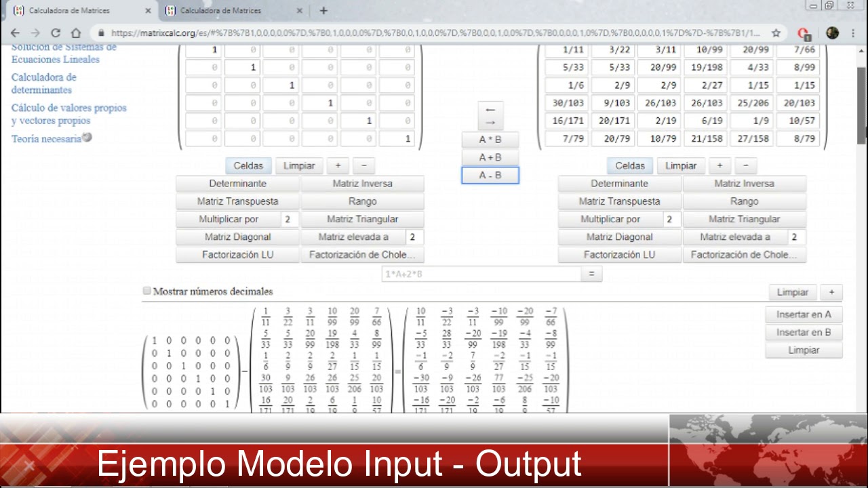
Task: Click the results Limpiar button at top right
Action: tap(793, 292)
